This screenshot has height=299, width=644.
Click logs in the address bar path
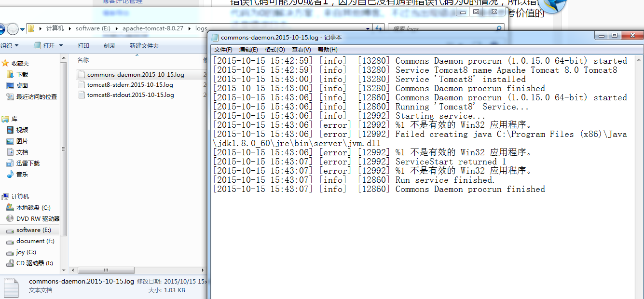coord(201,28)
